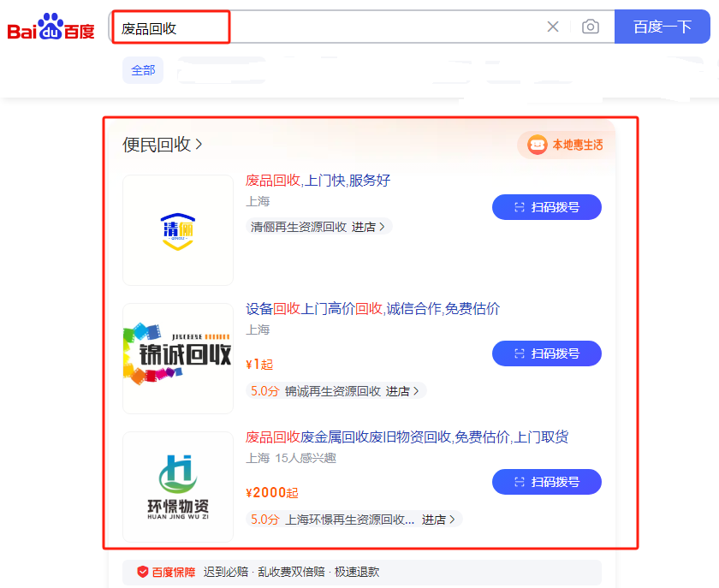This screenshot has width=719, height=588.
Task: Click 扫码拨号 for 清俪 listing
Action: [x=546, y=207]
